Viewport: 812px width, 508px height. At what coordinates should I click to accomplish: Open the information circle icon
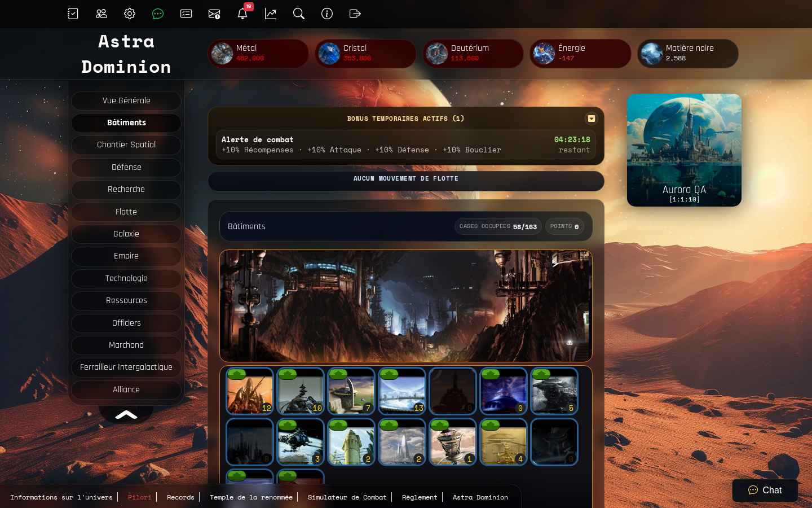click(327, 14)
